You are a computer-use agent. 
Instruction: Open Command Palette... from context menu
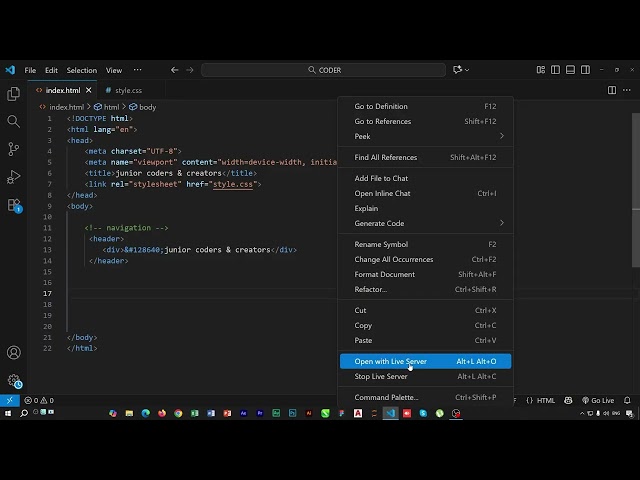point(425,397)
